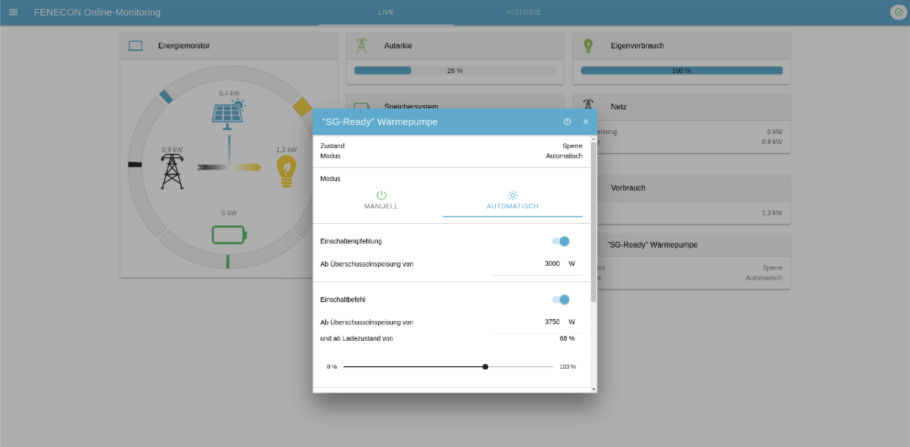This screenshot has width=910, height=447.
Task: Switch to the Live tab
Action: (386, 12)
